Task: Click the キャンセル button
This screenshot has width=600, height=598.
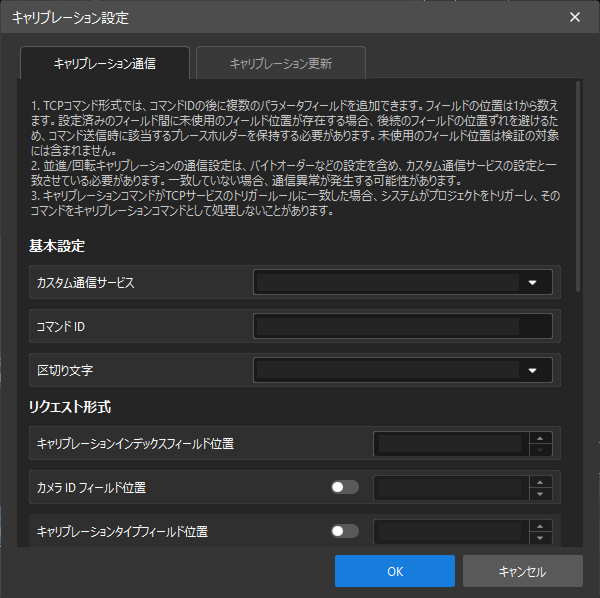Action: click(x=523, y=571)
